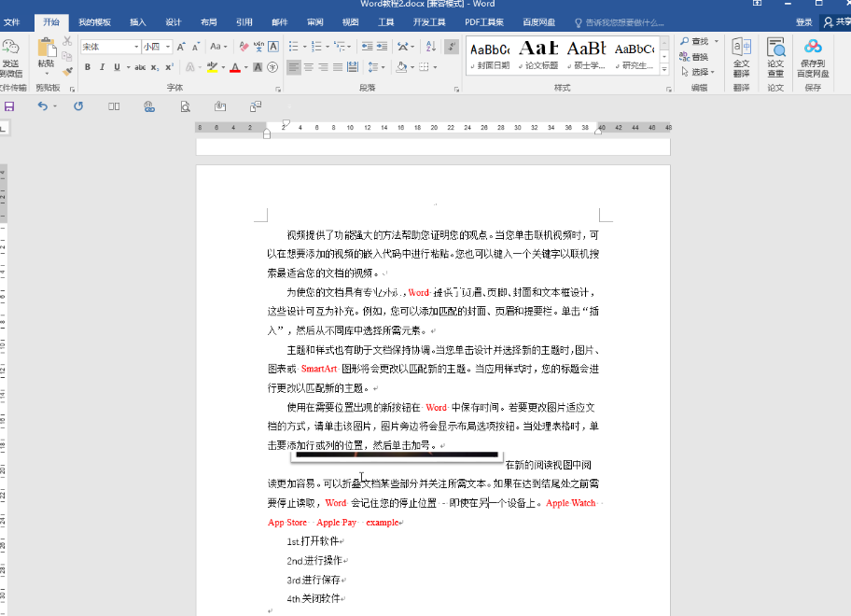Open the font name dropdown (宋体)
Screen dimensions: 851x616
point(135,47)
